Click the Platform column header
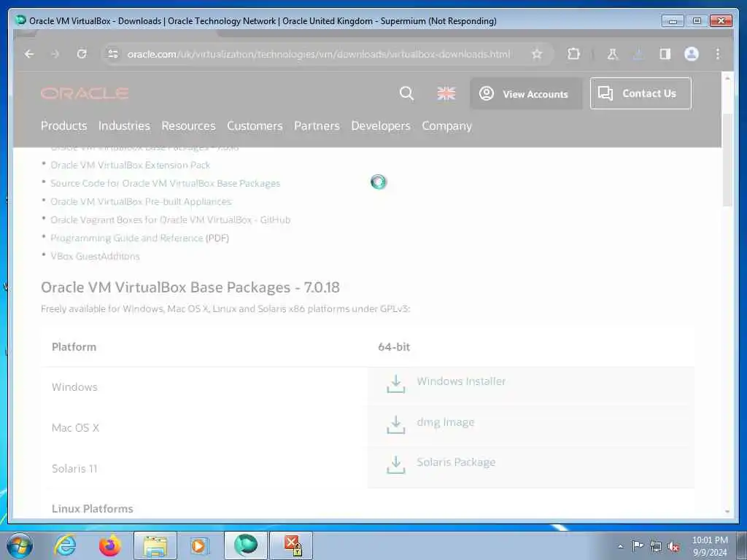 coord(74,346)
